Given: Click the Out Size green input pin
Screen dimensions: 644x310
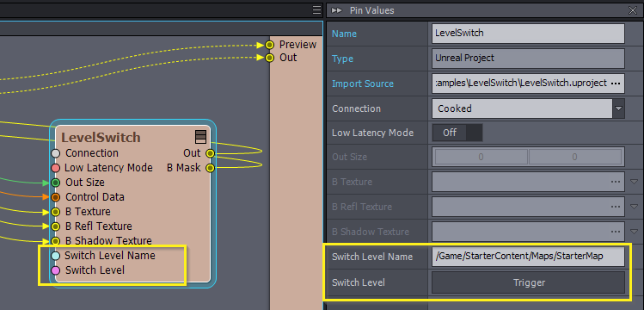Looking at the screenshot, I should click(56, 183).
